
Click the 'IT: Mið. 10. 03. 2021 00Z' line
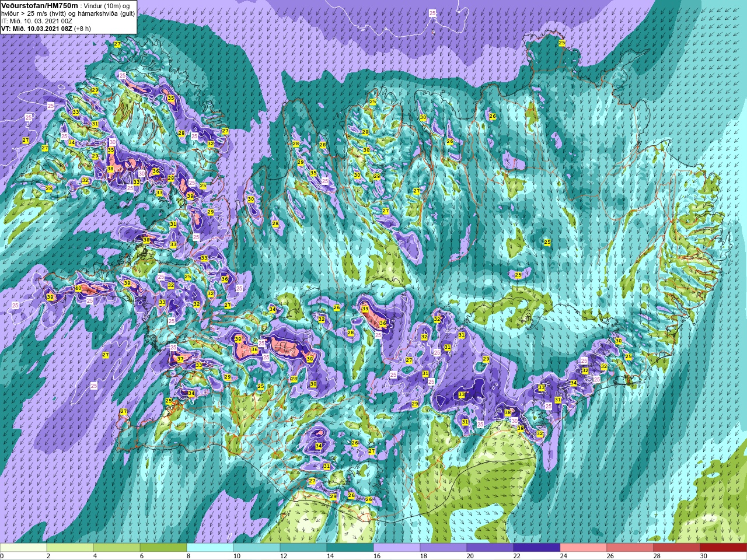37,20
